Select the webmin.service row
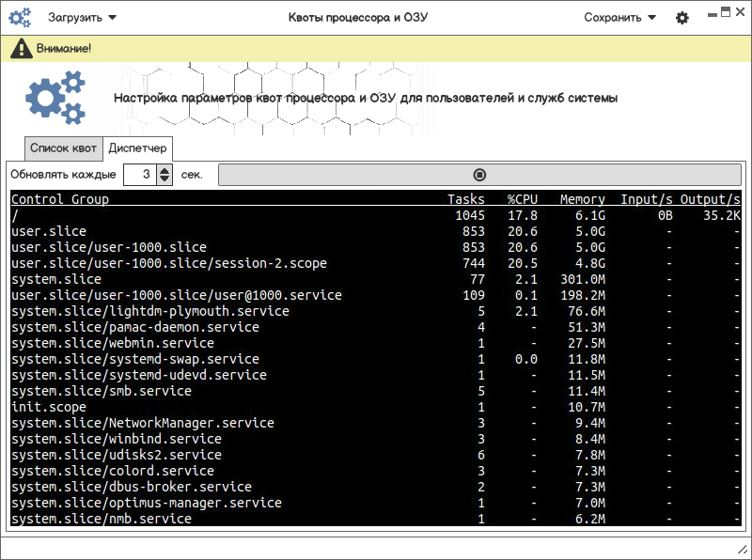 coord(375,343)
